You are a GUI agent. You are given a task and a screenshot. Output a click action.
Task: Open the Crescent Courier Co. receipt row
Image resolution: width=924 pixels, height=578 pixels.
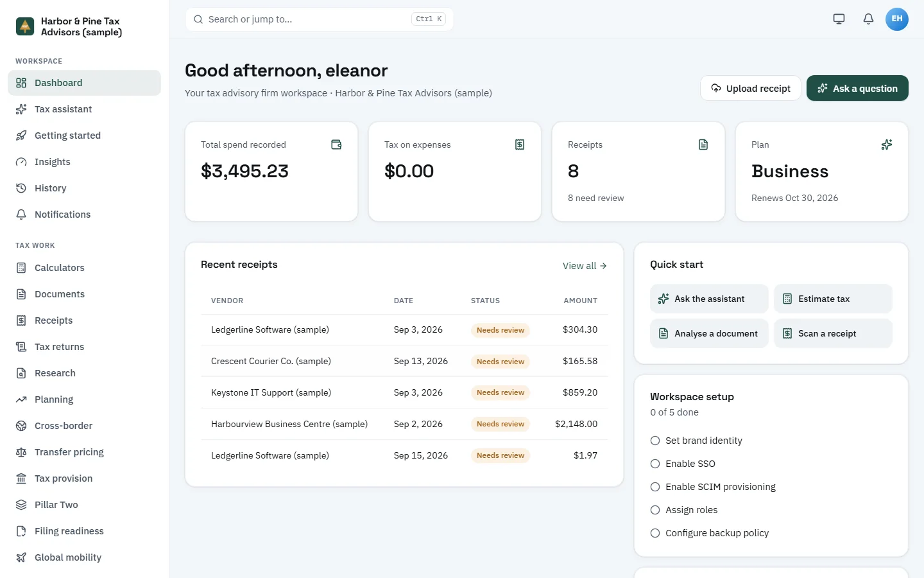point(404,361)
